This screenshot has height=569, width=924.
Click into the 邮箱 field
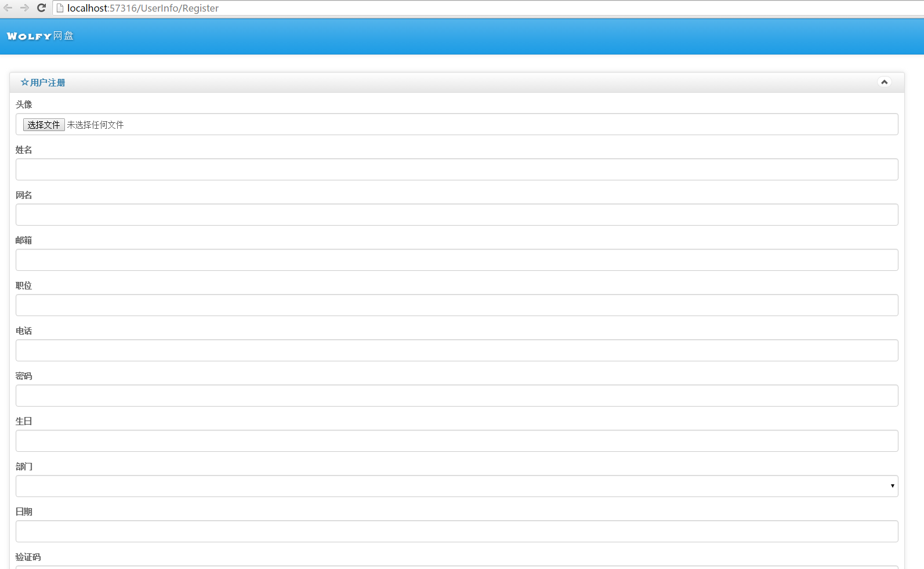coord(457,260)
